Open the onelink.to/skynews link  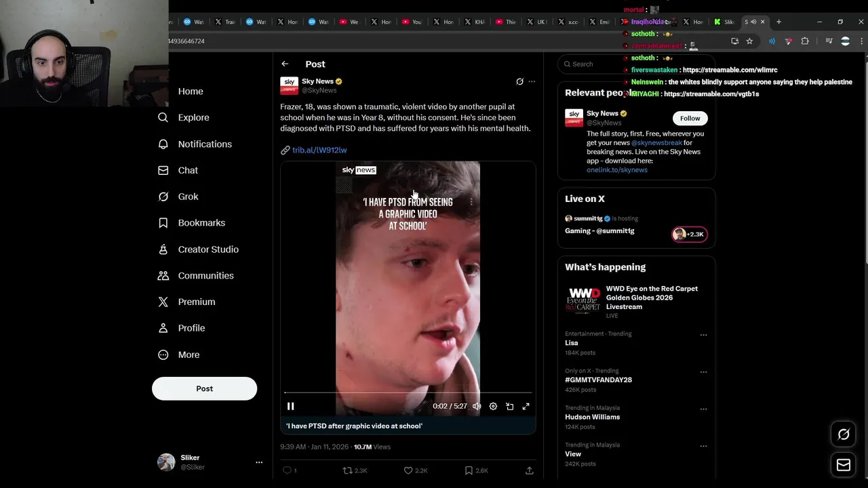617,170
